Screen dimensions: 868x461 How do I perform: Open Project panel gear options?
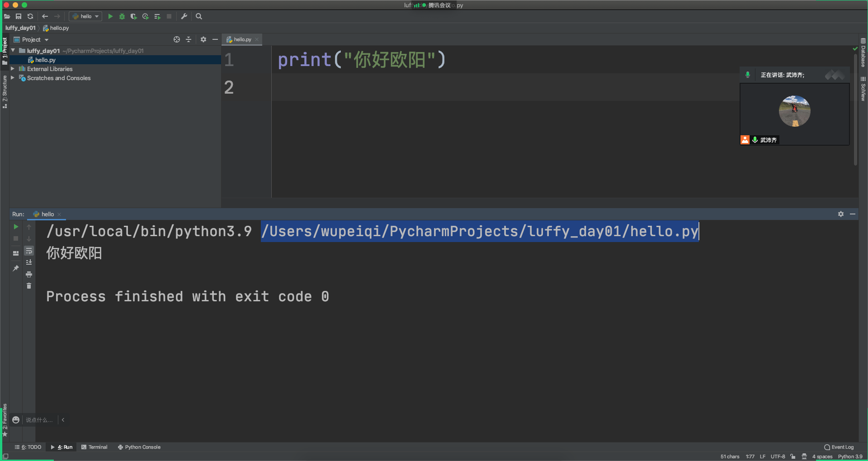203,39
